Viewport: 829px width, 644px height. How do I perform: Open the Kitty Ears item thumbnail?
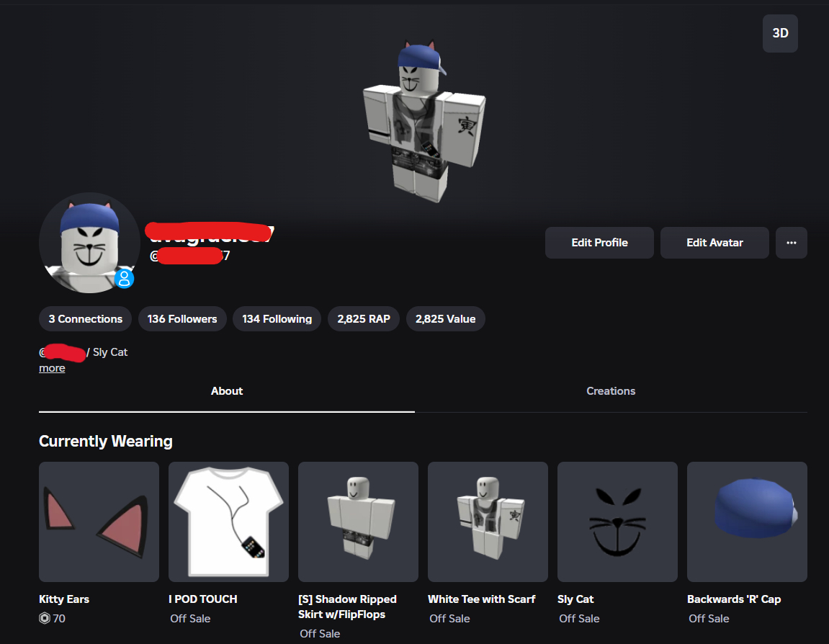click(99, 522)
